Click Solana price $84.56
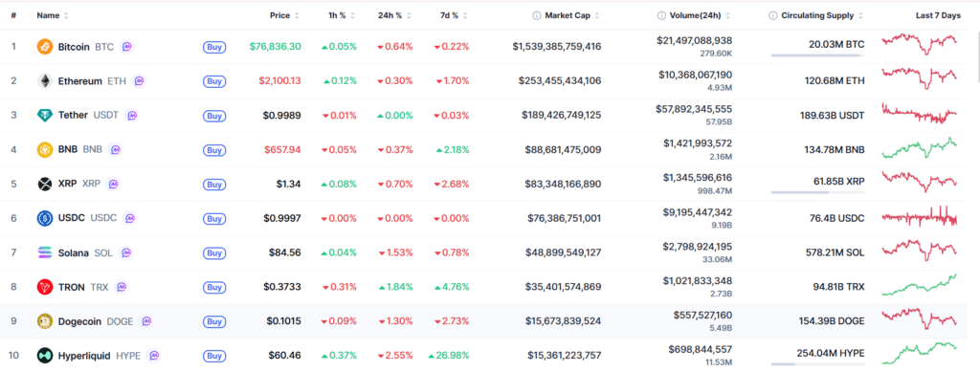 point(284,252)
